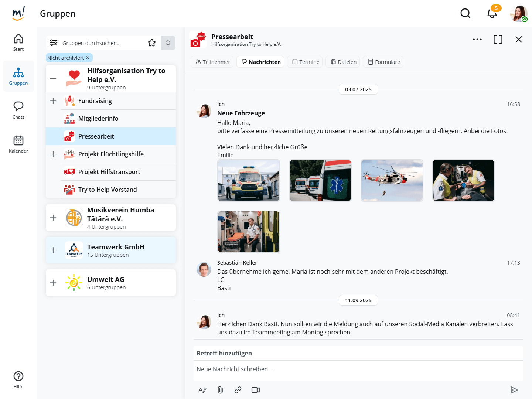Switch to the Teilnehmer tab
This screenshot has width=532, height=399.
[x=212, y=62]
